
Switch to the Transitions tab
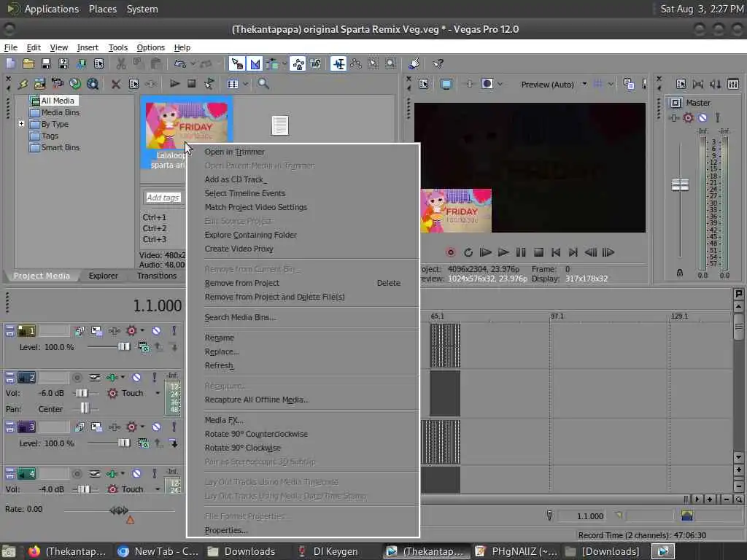coord(157,276)
